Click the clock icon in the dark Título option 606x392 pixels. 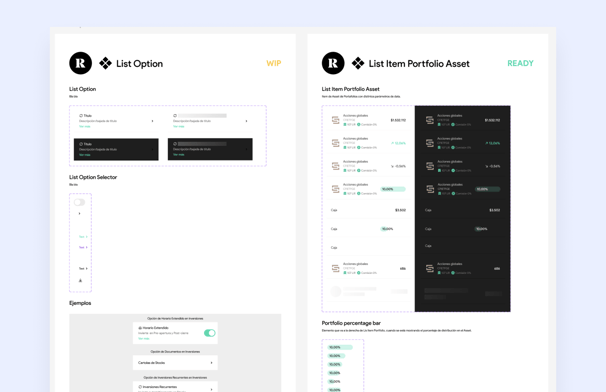tap(81, 144)
